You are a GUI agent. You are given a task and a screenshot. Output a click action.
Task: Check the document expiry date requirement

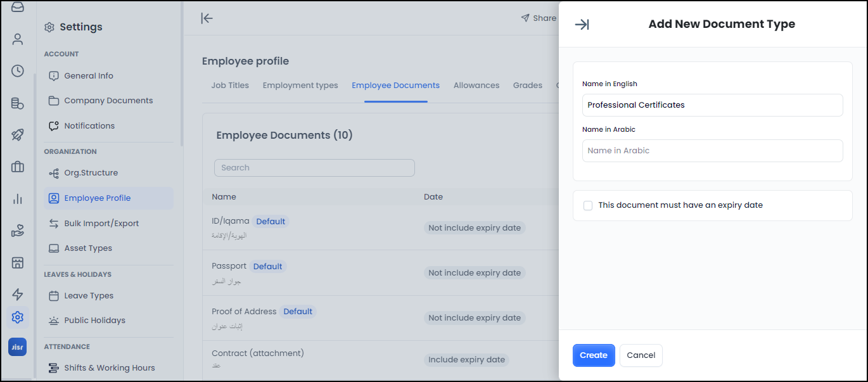(587, 205)
